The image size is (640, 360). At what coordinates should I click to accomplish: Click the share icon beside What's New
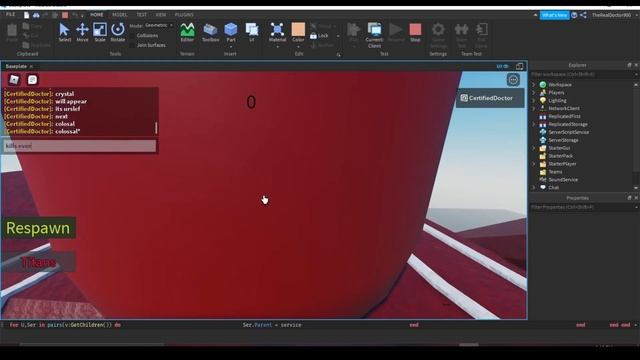tap(583, 15)
